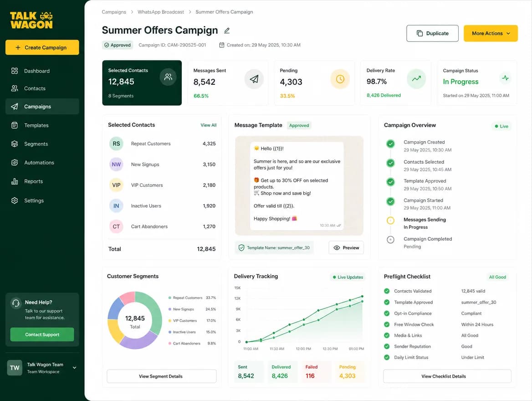
Task: Open Segments from the sidebar
Action: coord(42,144)
